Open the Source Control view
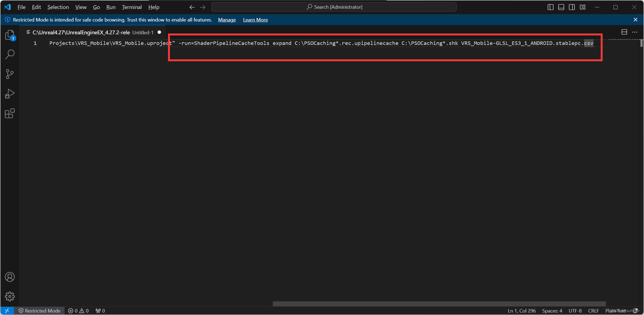644x315 pixels. [10, 74]
